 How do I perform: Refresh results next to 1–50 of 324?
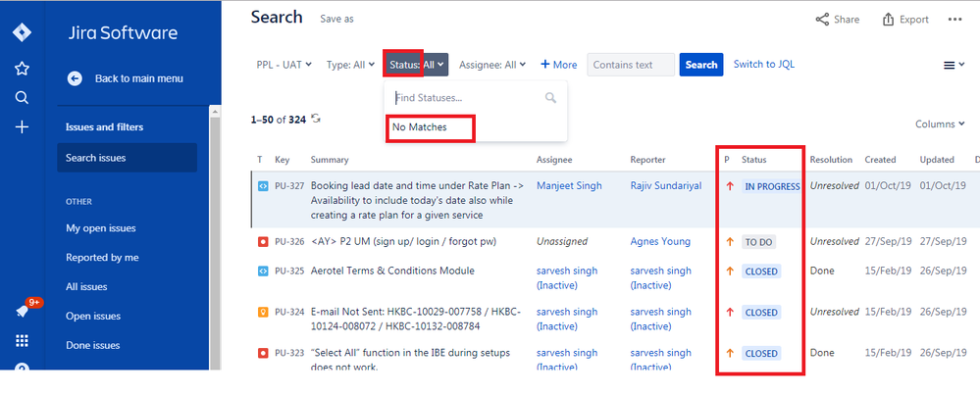tap(316, 119)
